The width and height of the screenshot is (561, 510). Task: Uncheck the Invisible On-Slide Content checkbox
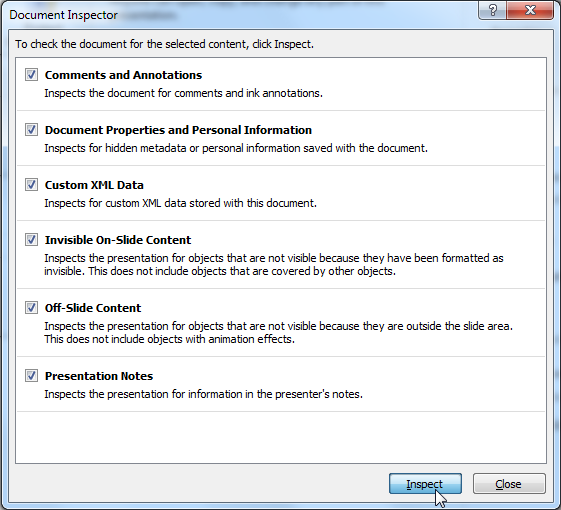31,239
